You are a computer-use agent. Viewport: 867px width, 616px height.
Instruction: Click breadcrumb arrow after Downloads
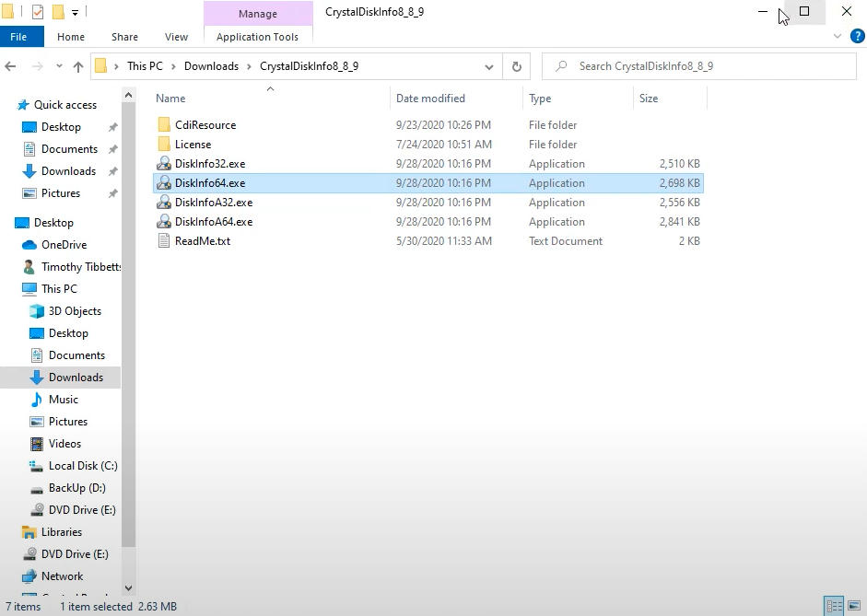(249, 66)
